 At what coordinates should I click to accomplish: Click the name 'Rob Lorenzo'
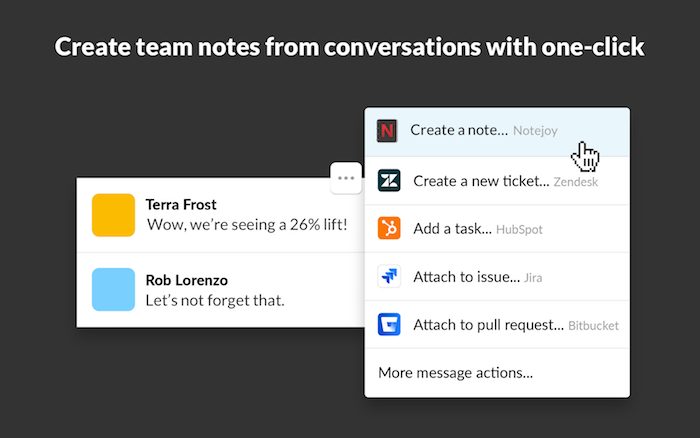click(187, 280)
